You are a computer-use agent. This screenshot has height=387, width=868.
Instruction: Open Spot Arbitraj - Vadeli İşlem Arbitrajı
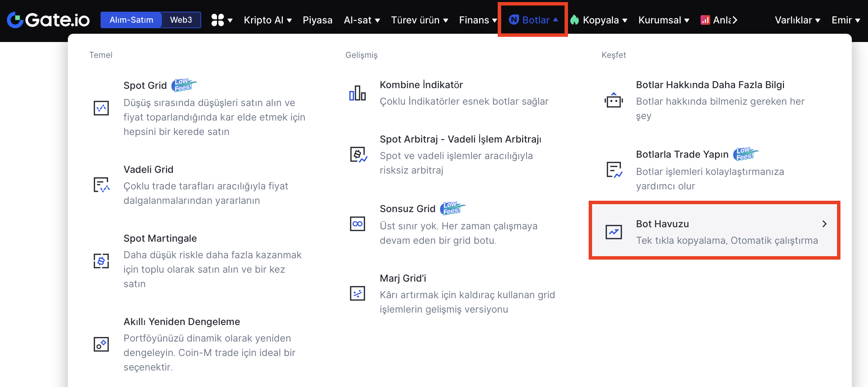point(460,139)
